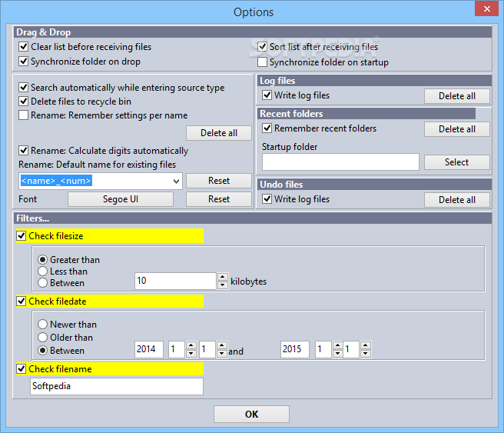Decrease the end date day value
The image size is (504, 433).
pos(366,354)
